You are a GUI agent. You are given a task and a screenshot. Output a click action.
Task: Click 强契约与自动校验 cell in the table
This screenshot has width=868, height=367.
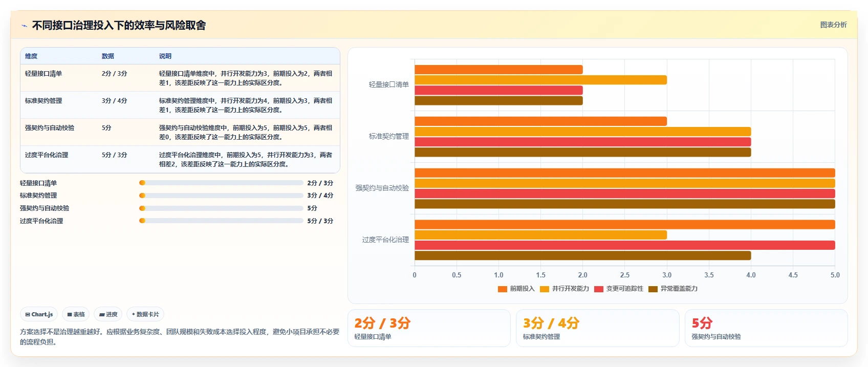(x=50, y=128)
